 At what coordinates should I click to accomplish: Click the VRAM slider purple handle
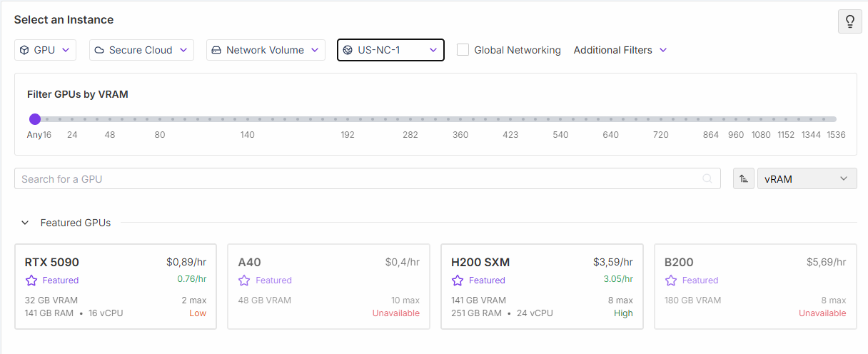pos(35,119)
